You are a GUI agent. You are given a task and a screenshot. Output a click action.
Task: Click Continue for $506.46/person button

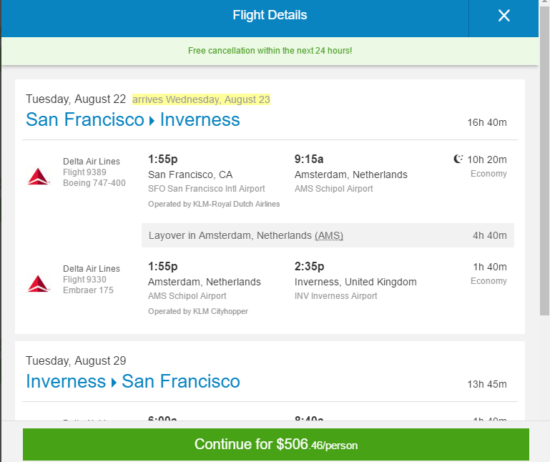pyautogui.click(x=276, y=444)
